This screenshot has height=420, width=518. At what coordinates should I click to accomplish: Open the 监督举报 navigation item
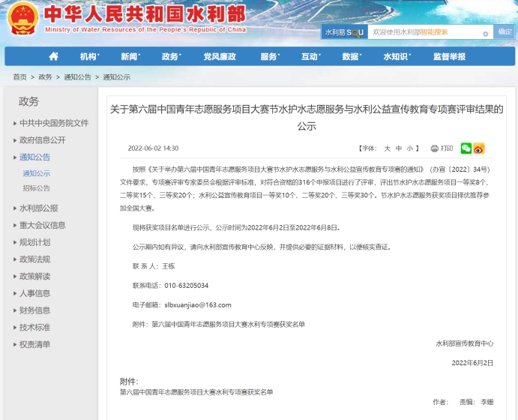point(449,56)
